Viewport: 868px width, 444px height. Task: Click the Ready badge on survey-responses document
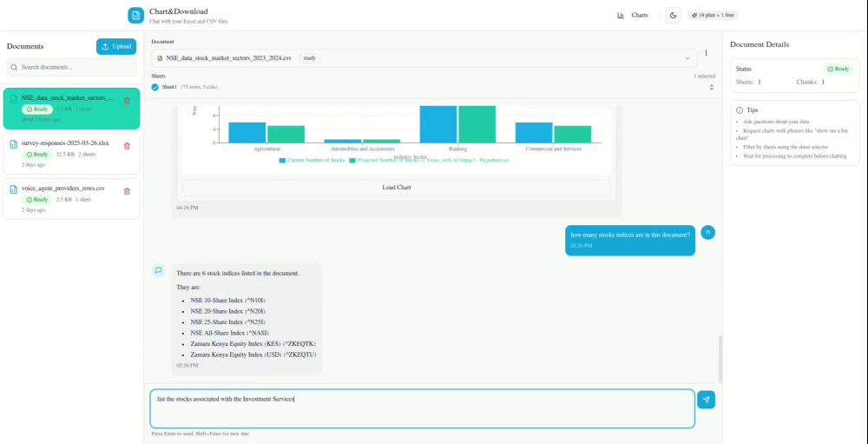(37, 154)
